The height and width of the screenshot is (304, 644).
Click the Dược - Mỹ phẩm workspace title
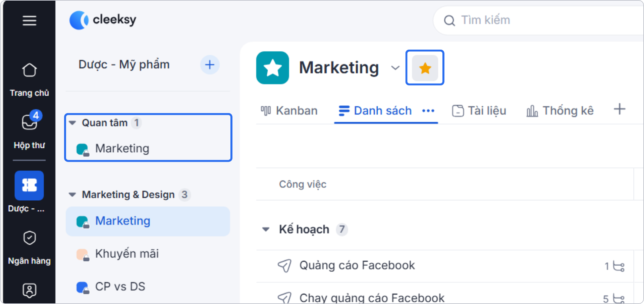[x=124, y=64]
